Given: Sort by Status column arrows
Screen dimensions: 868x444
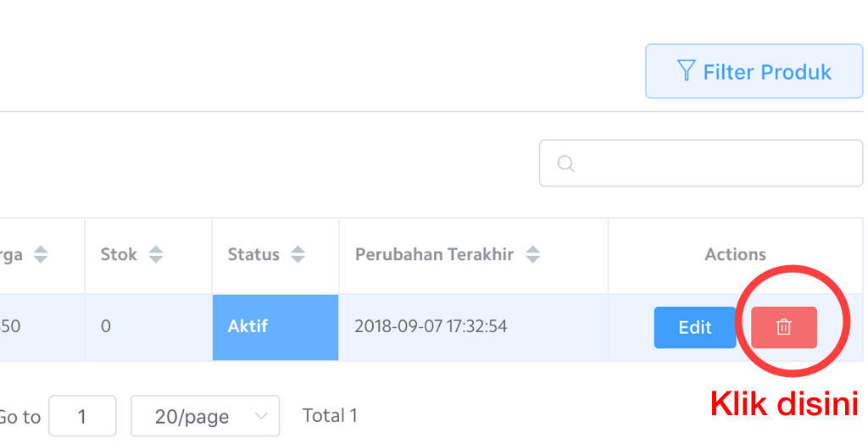Looking at the screenshot, I should pos(298,254).
